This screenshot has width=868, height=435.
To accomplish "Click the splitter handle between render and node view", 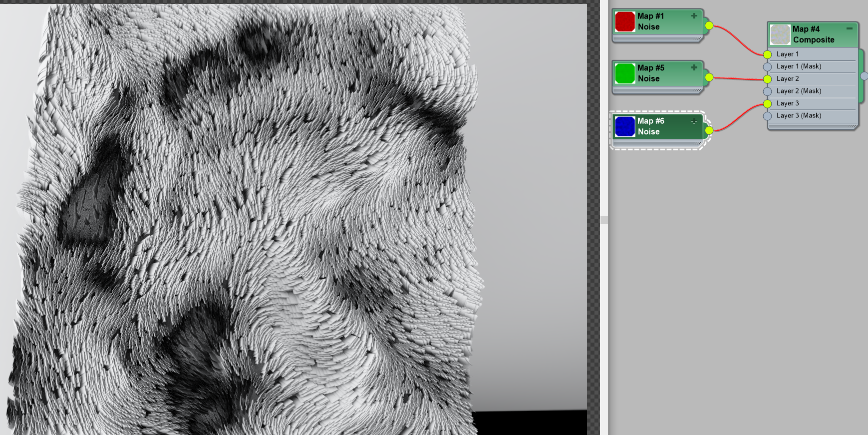I will click(x=604, y=220).
